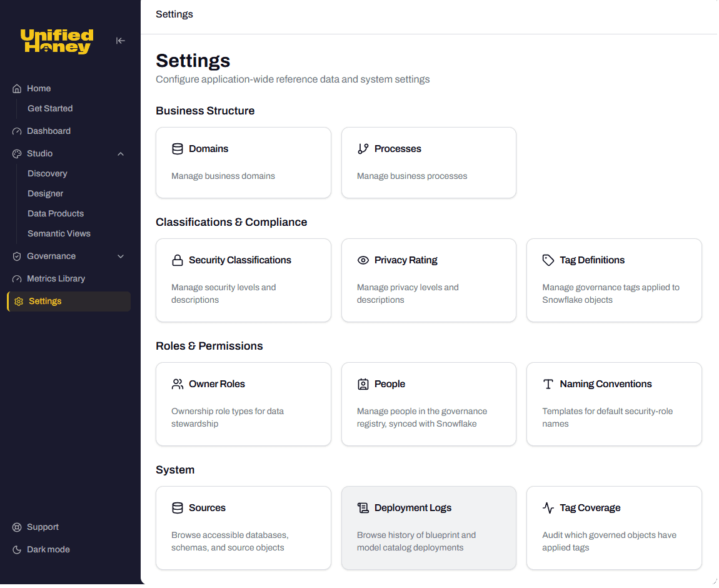This screenshot has width=719, height=588.
Task: Click the Deployment Logs scroll icon
Action: (363, 508)
